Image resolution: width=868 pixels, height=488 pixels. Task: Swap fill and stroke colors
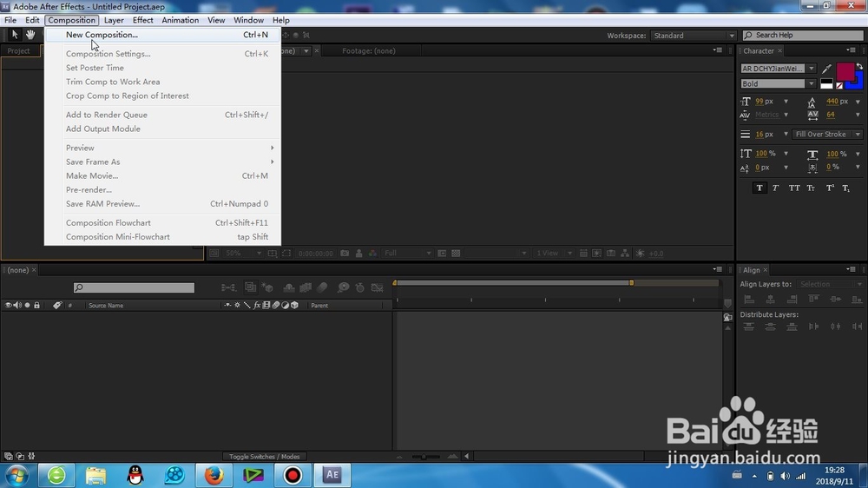[x=859, y=67]
